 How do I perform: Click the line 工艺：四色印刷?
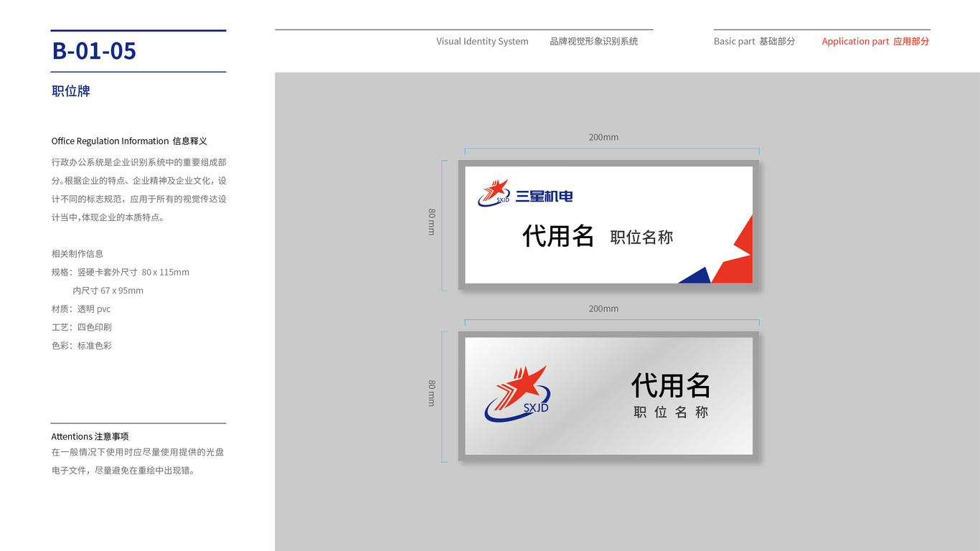pos(82,327)
